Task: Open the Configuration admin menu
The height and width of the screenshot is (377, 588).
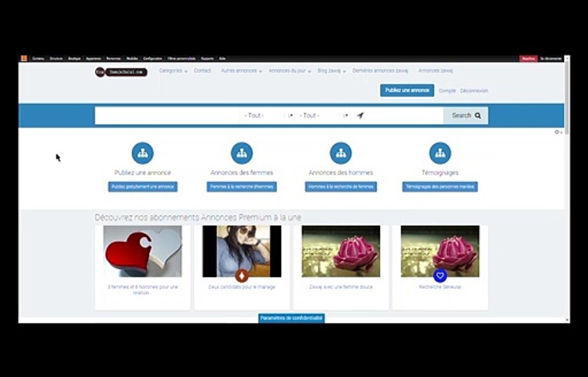Action: (152, 59)
